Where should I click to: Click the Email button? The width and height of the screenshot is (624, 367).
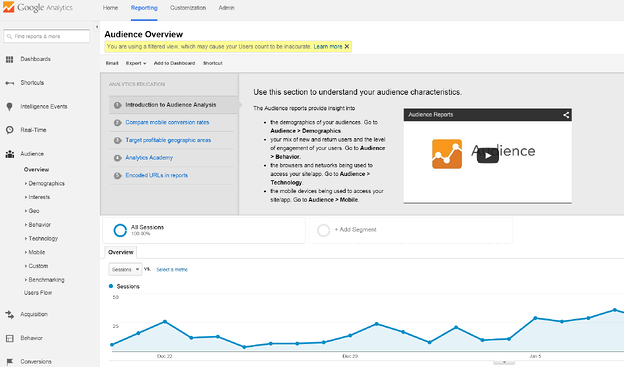tap(112, 63)
